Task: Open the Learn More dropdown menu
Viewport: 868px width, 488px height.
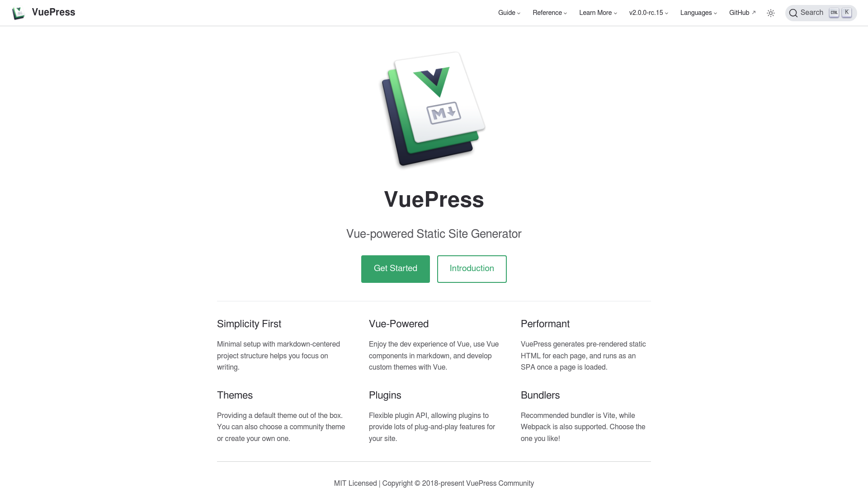Action: point(597,13)
